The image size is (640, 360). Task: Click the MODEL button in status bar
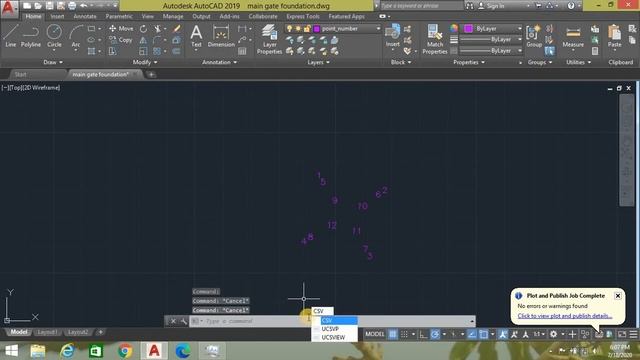(x=375, y=334)
